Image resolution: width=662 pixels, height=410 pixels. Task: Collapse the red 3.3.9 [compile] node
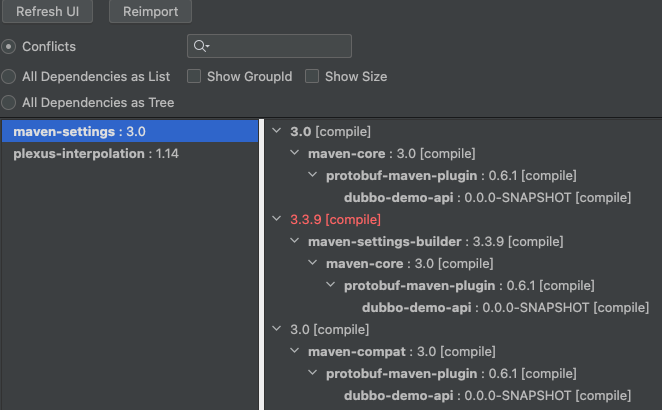277,219
